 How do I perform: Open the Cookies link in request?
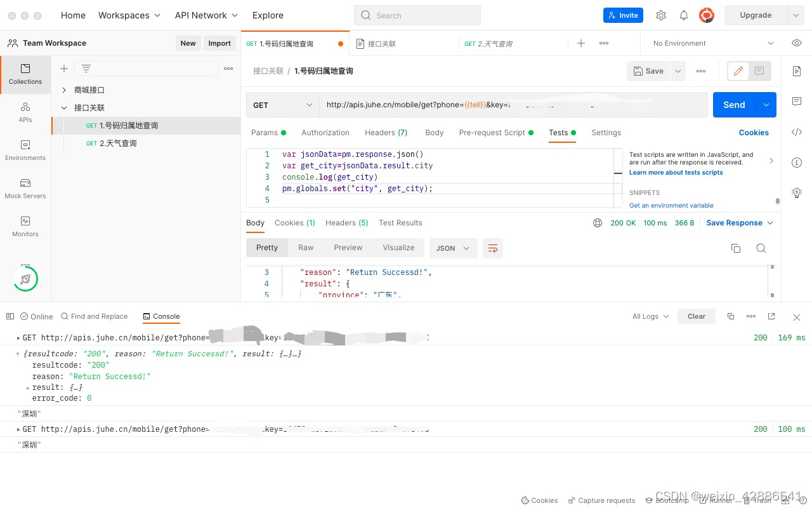[x=754, y=133]
